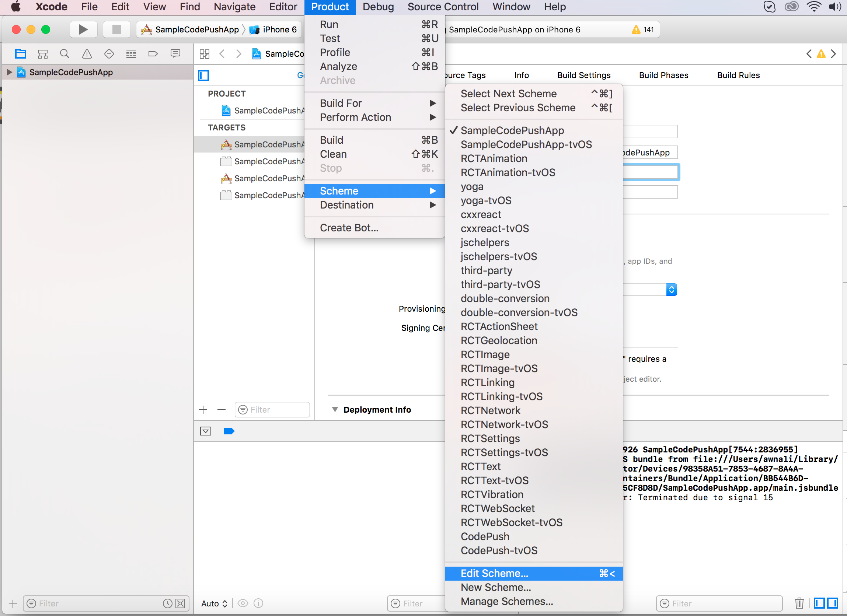This screenshot has height=616, width=847.
Task: Open the Find navigator magnifier icon
Action: tap(65, 54)
